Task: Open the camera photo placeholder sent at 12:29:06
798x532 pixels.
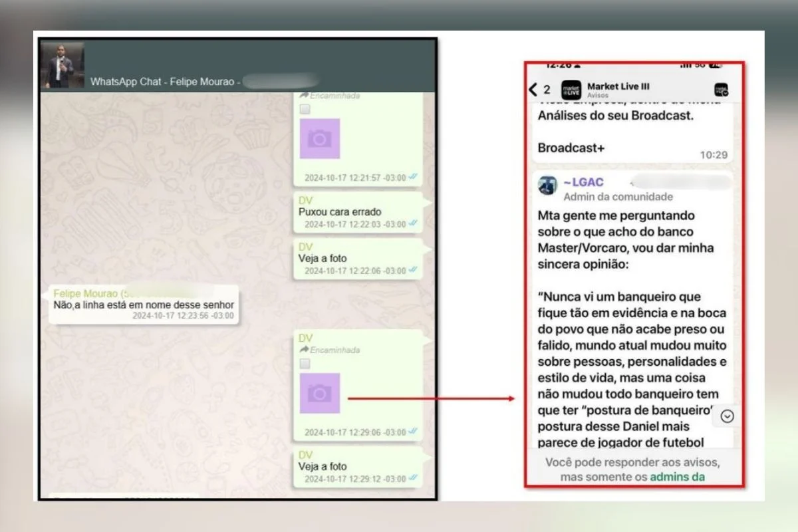Action: pos(320,393)
